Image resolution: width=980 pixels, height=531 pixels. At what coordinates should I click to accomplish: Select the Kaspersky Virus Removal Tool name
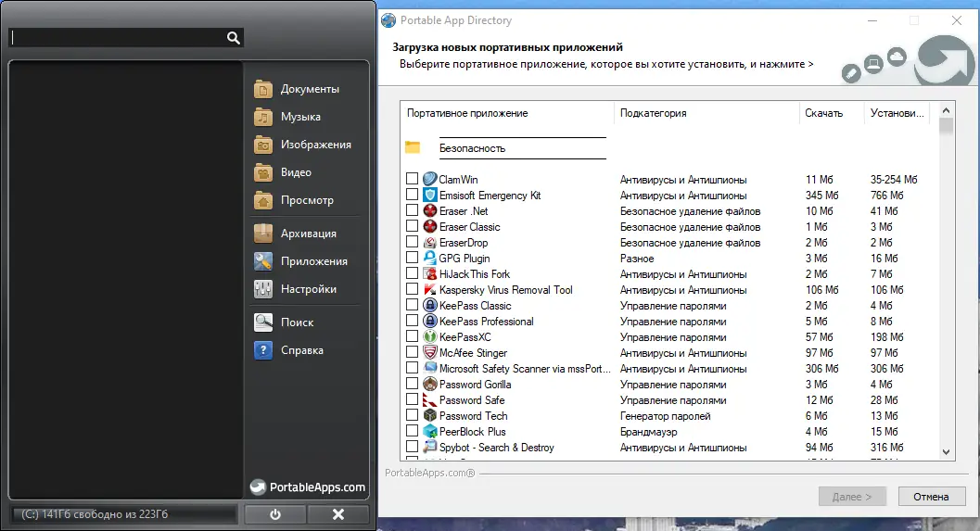click(505, 290)
